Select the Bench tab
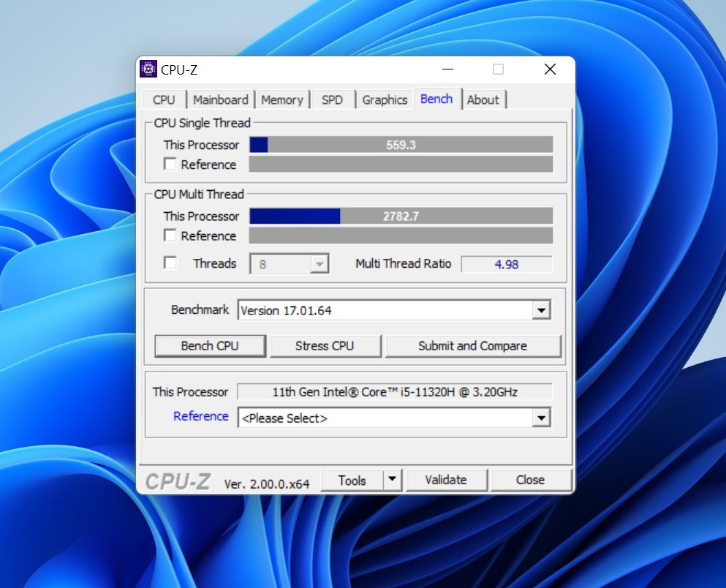Viewport: 726px width, 588px height. coord(436,99)
